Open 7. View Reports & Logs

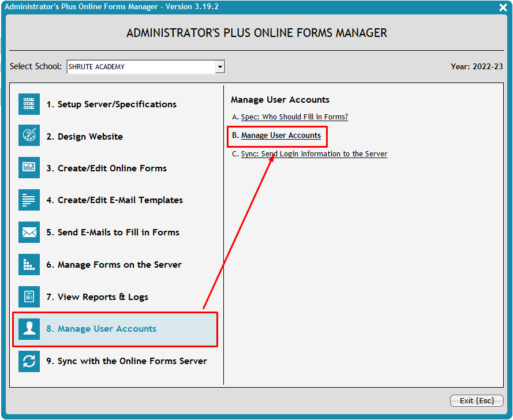point(97,297)
